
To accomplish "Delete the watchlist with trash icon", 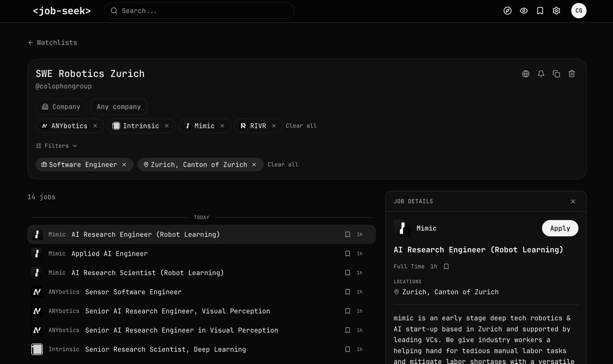I will click(572, 74).
